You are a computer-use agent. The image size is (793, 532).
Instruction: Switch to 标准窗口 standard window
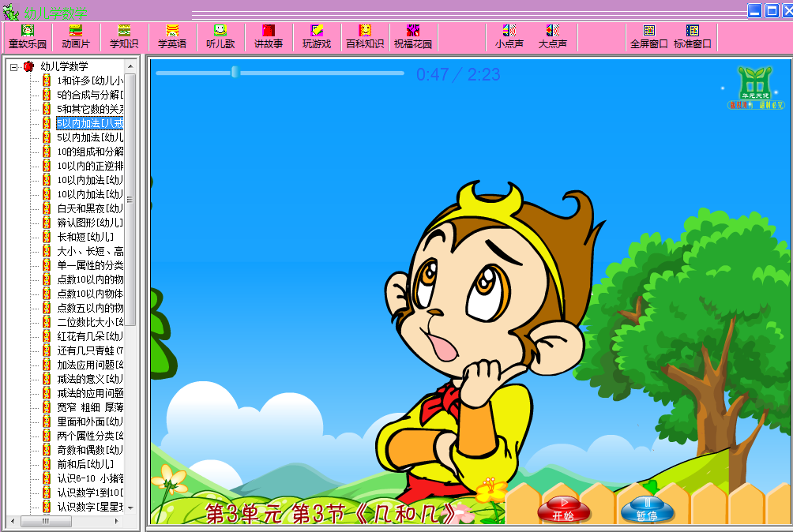693,37
